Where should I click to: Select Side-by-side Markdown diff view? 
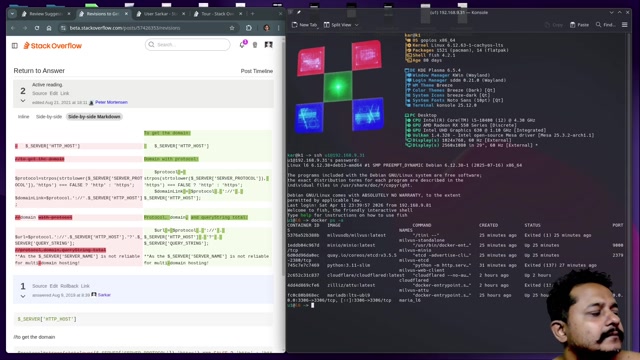pyautogui.click(x=94, y=117)
